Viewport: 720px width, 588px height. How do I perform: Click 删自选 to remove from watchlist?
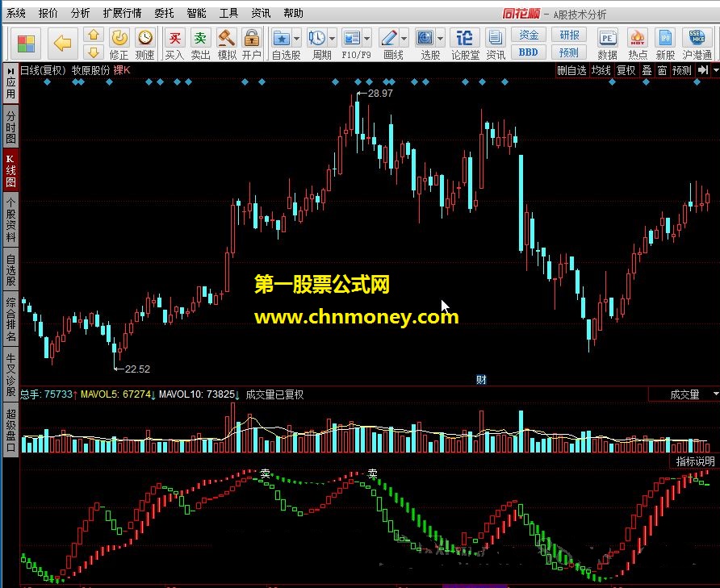[571, 70]
